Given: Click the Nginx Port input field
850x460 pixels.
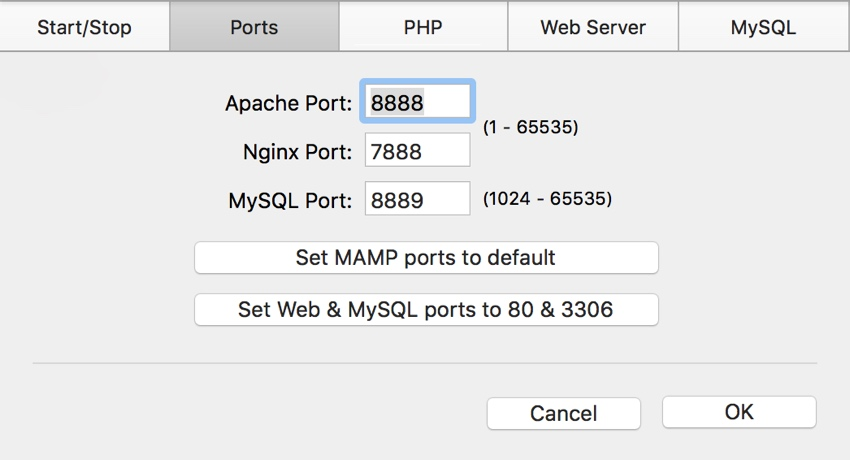Looking at the screenshot, I should coord(417,150).
